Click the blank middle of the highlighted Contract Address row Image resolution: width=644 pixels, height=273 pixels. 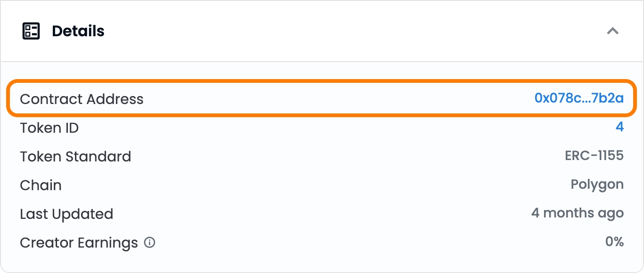[330, 99]
